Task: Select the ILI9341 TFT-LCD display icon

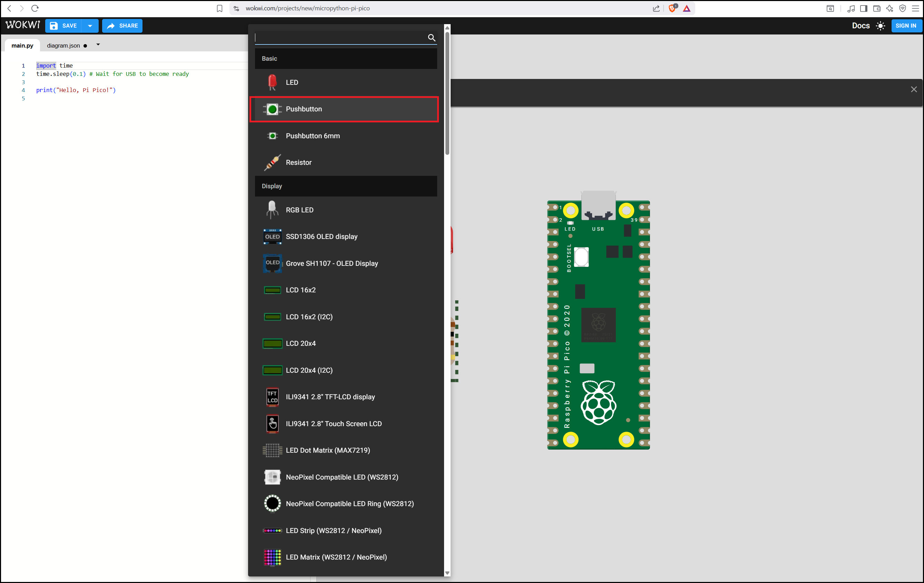Action: point(272,397)
